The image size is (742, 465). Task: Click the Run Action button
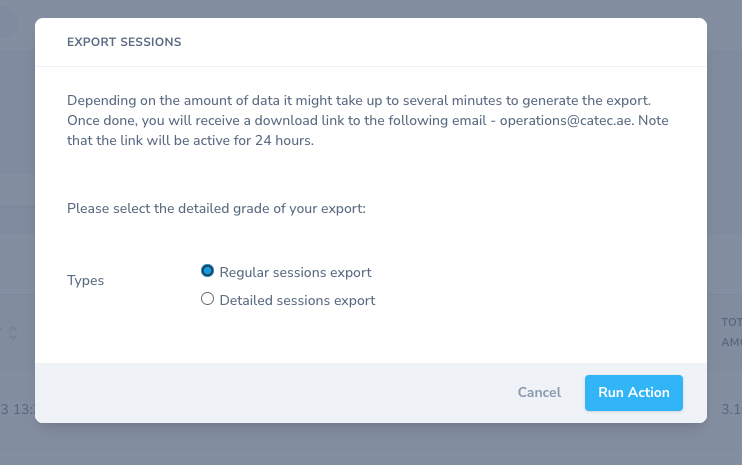click(634, 393)
